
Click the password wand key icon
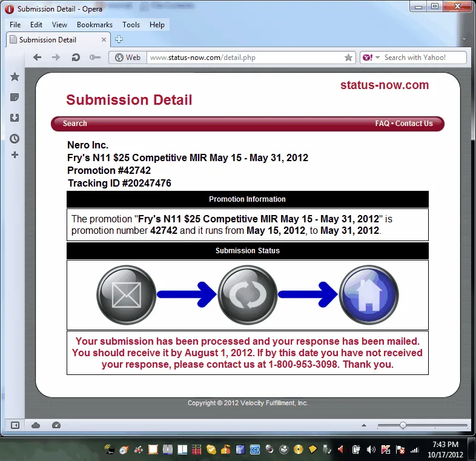tap(95, 58)
